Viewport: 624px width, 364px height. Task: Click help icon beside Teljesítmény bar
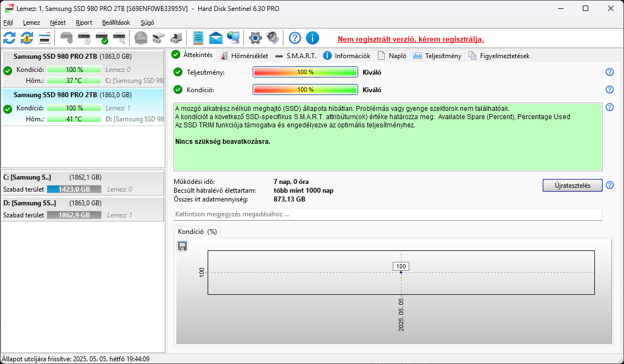(x=609, y=72)
